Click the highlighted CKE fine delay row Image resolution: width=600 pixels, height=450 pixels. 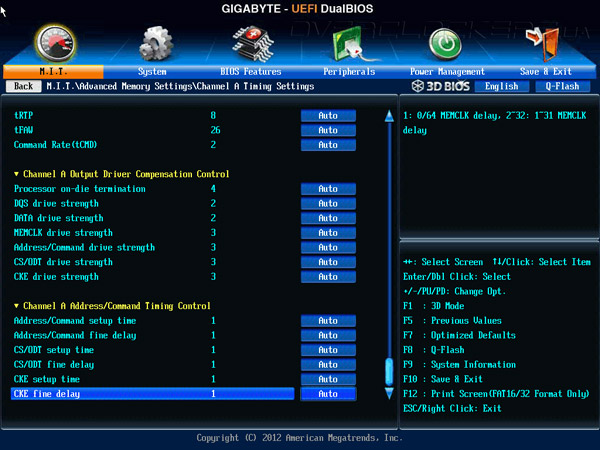153,394
